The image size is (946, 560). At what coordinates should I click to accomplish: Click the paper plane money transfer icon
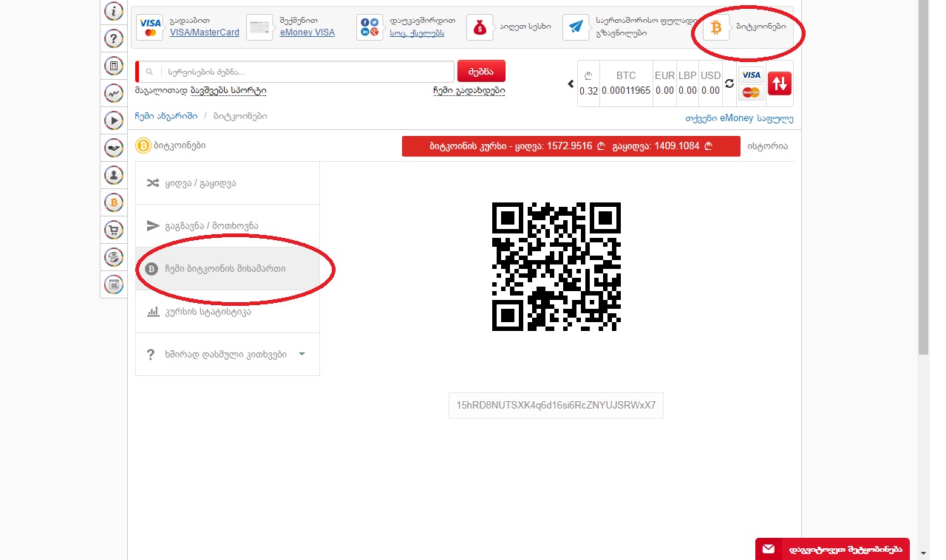tap(576, 27)
